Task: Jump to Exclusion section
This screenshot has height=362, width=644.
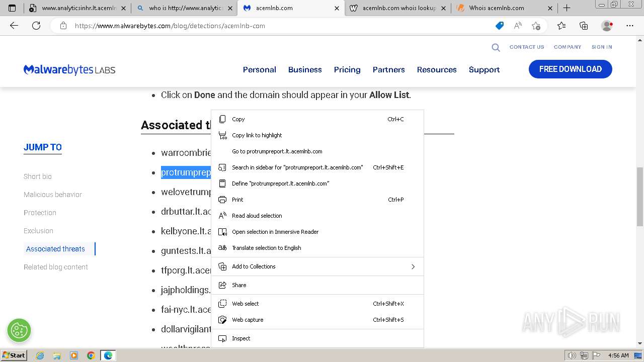Action: tap(38, 231)
